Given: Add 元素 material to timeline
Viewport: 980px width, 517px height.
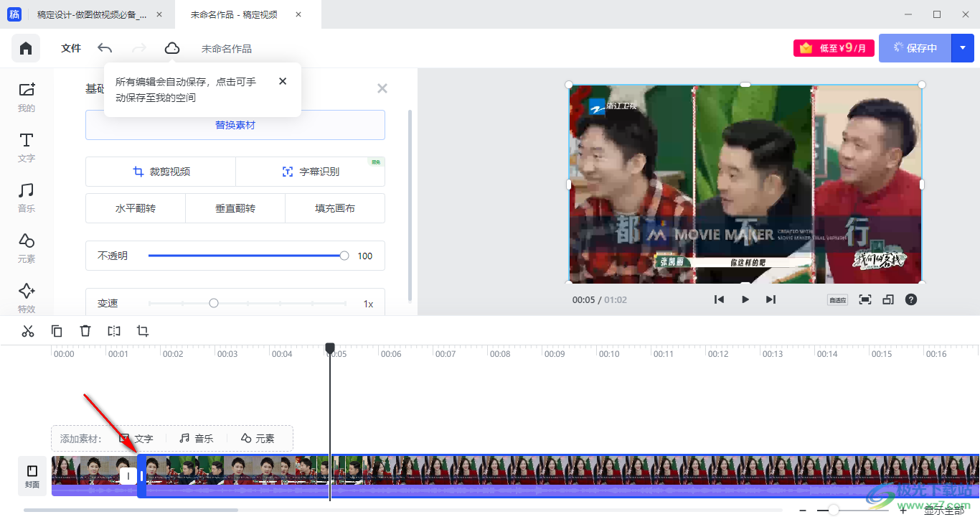Looking at the screenshot, I should (x=258, y=438).
